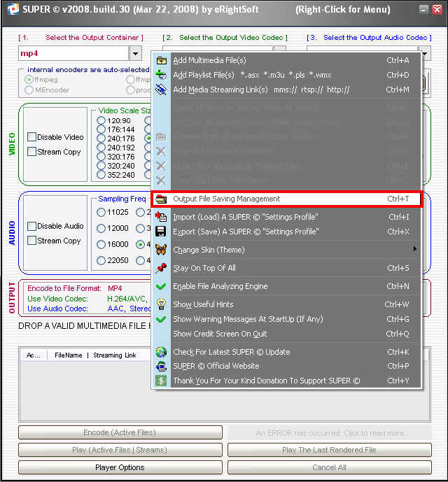Viewport: 448px width, 482px height.
Task: Click the Cancel All button
Action: 330,467
